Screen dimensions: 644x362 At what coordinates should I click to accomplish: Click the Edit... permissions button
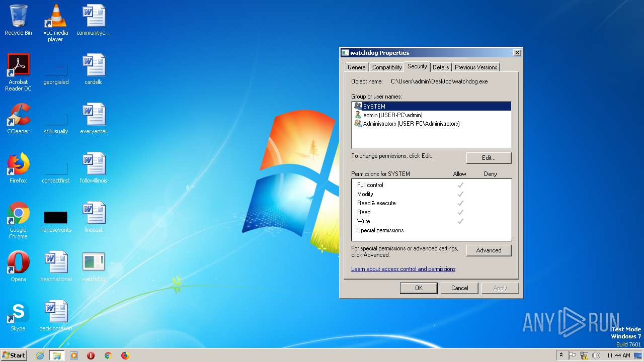[489, 158]
